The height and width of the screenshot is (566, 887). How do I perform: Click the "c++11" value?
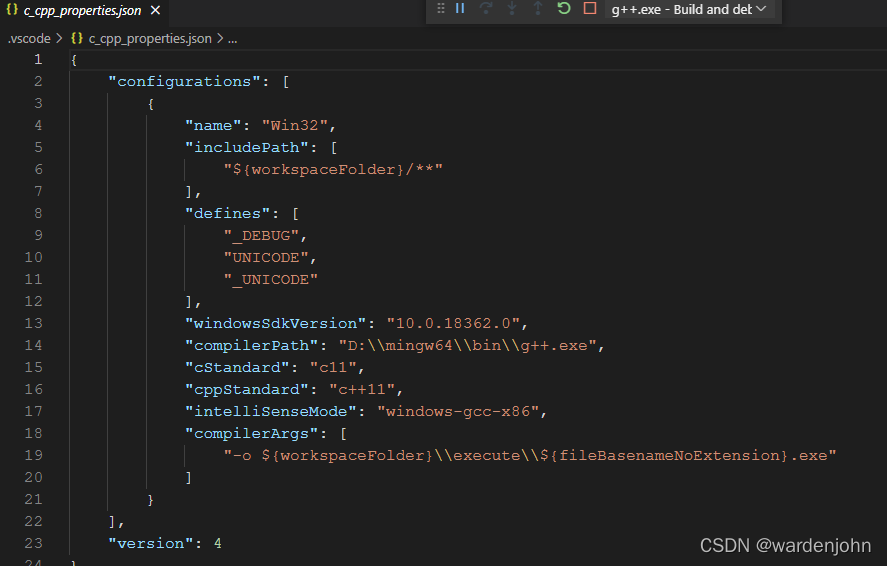[x=361, y=390]
